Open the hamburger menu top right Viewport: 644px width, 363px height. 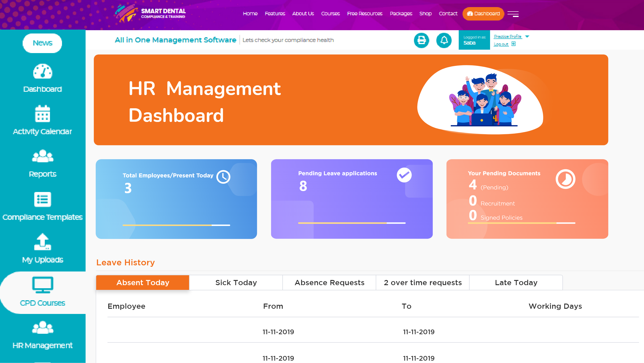tap(513, 14)
